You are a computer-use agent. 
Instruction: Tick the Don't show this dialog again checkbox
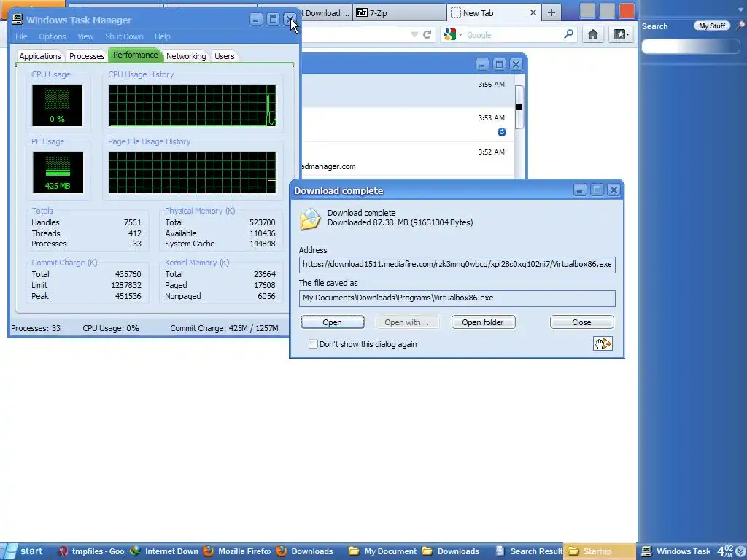(x=313, y=344)
